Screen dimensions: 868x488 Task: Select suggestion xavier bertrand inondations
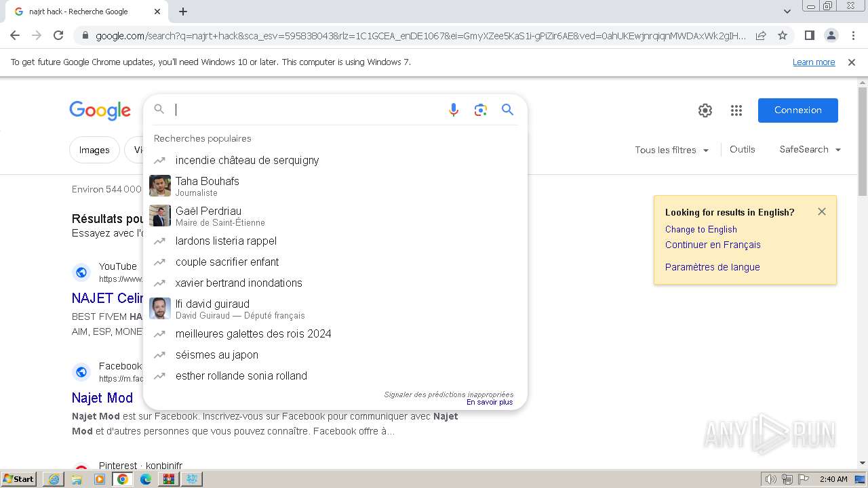pyautogui.click(x=335, y=283)
